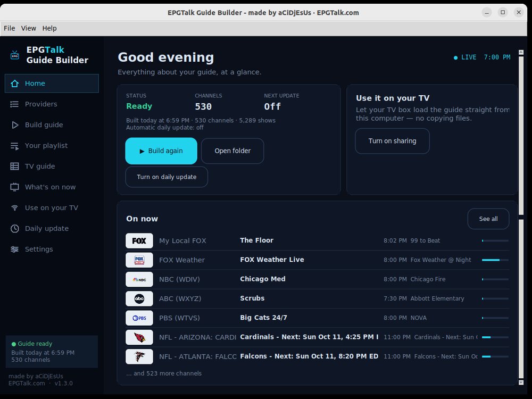Click the LIVE indicator dot
Viewport: 532px width, 399px height.
(x=456, y=57)
